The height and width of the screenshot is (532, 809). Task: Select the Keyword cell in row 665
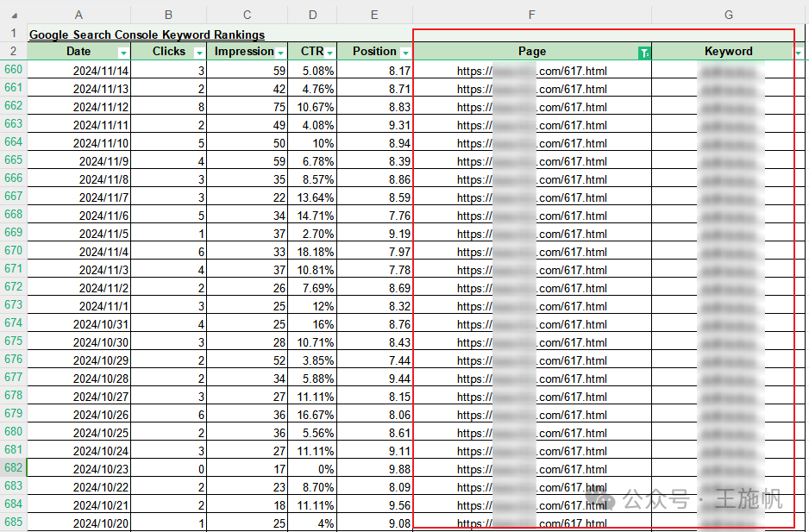729,161
